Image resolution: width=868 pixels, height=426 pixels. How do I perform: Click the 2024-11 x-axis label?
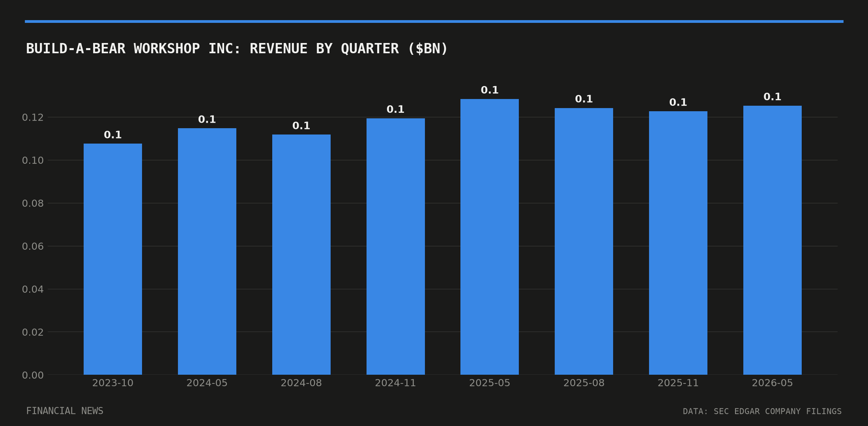point(396,383)
